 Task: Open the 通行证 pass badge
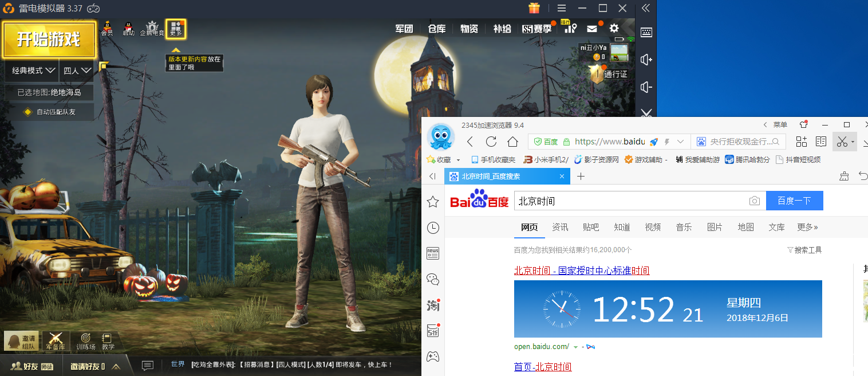[x=609, y=74]
